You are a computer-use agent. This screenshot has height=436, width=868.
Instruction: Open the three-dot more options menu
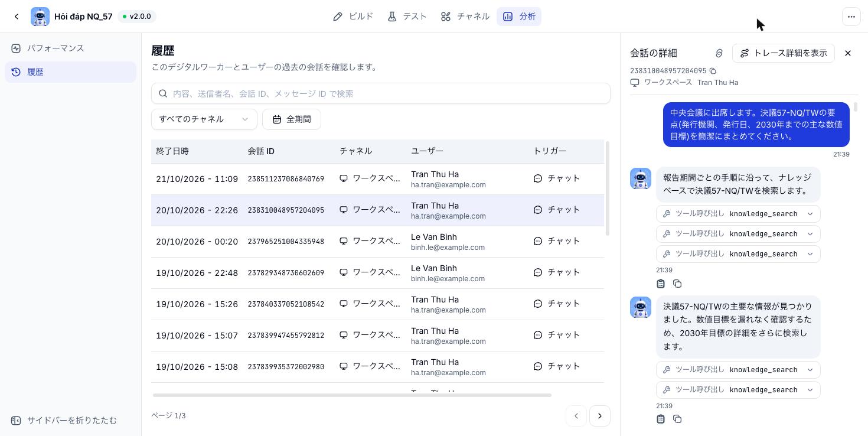click(x=851, y=17)
